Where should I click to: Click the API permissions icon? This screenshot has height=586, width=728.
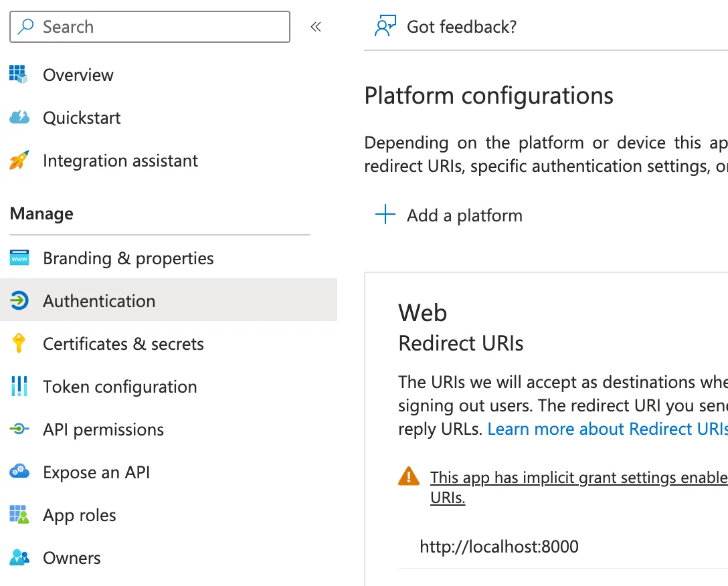tap(19, 429)
